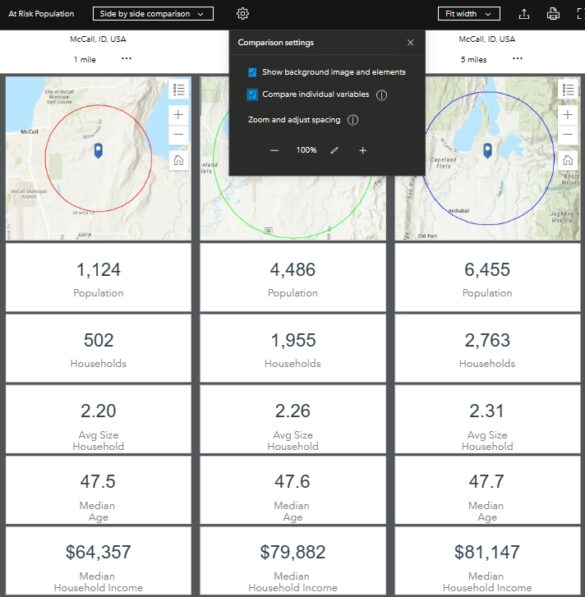Select the 2.20 Avg Size Household card
This screenshot has width=585, height=597.
(x=98, y=419)
